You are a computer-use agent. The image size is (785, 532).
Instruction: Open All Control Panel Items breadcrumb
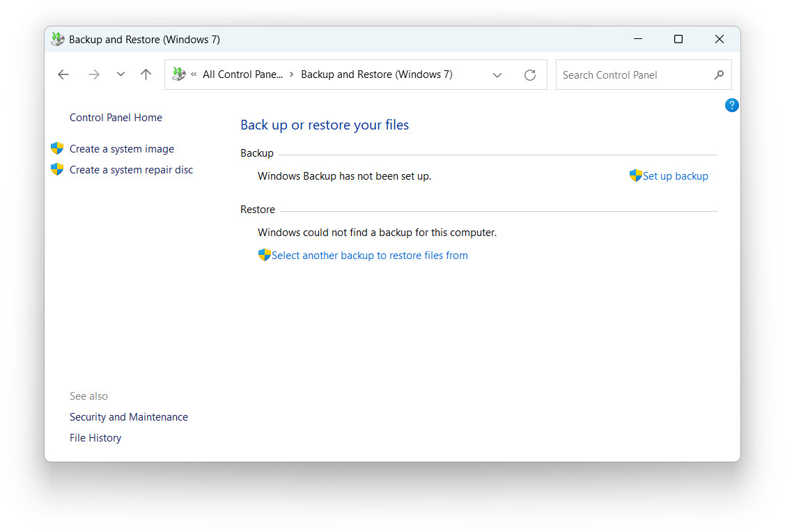click(243, 75)
